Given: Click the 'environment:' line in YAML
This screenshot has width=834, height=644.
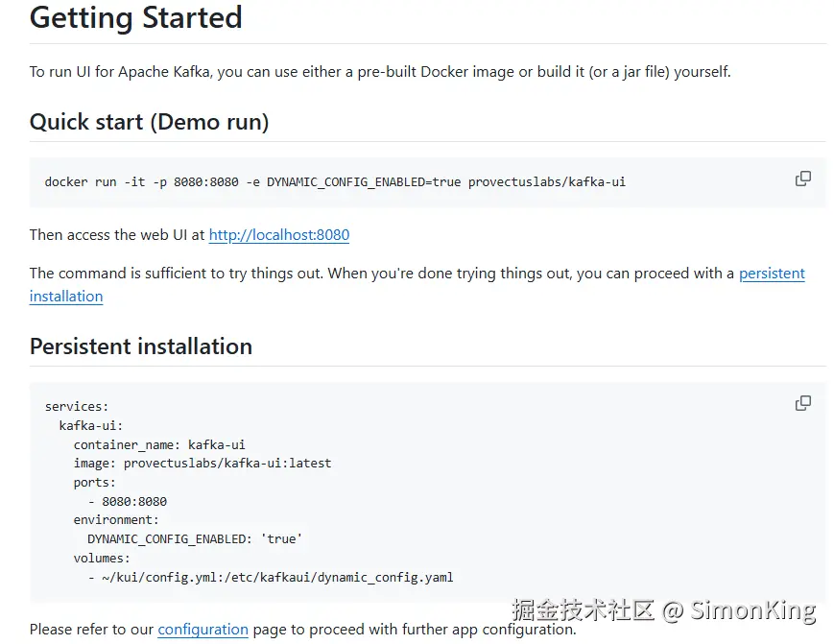Looking at the screenshot, I should pyautogui.click(x=116, y=520).
